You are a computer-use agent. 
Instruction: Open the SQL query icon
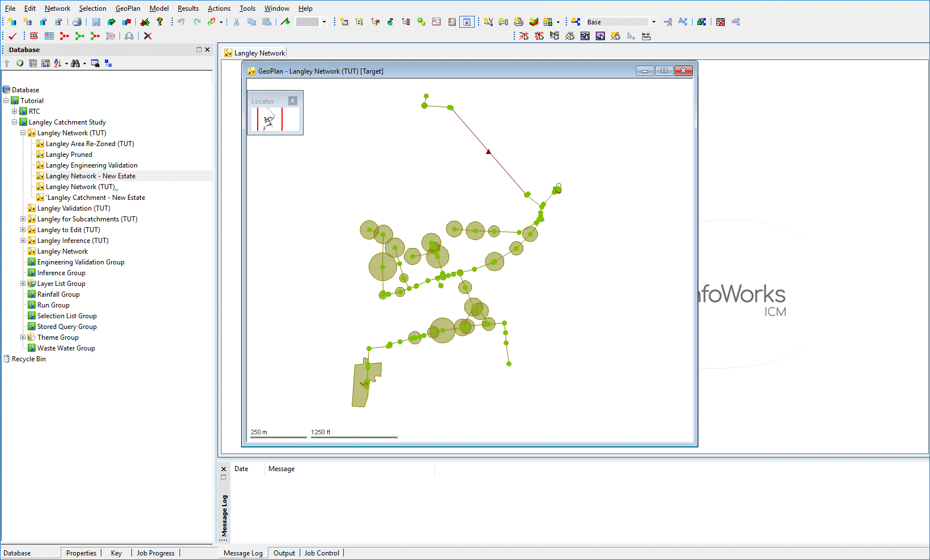point(34,36)
